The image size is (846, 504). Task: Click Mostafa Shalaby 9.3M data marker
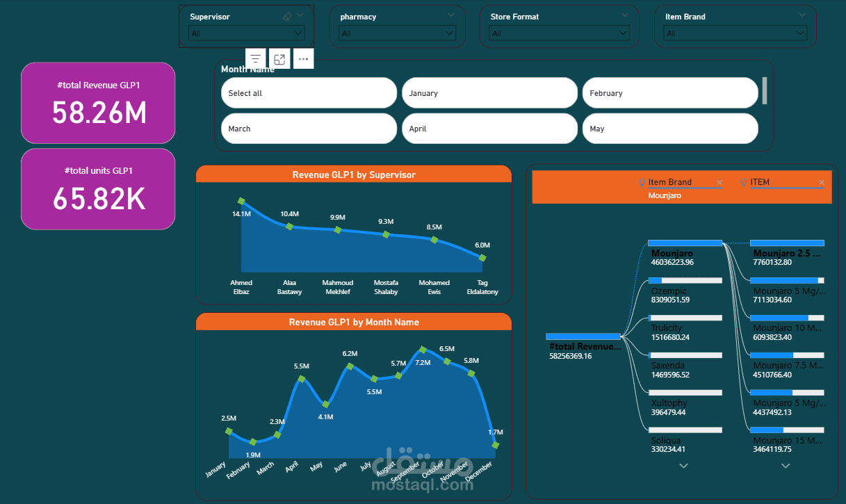click(386, 234)
